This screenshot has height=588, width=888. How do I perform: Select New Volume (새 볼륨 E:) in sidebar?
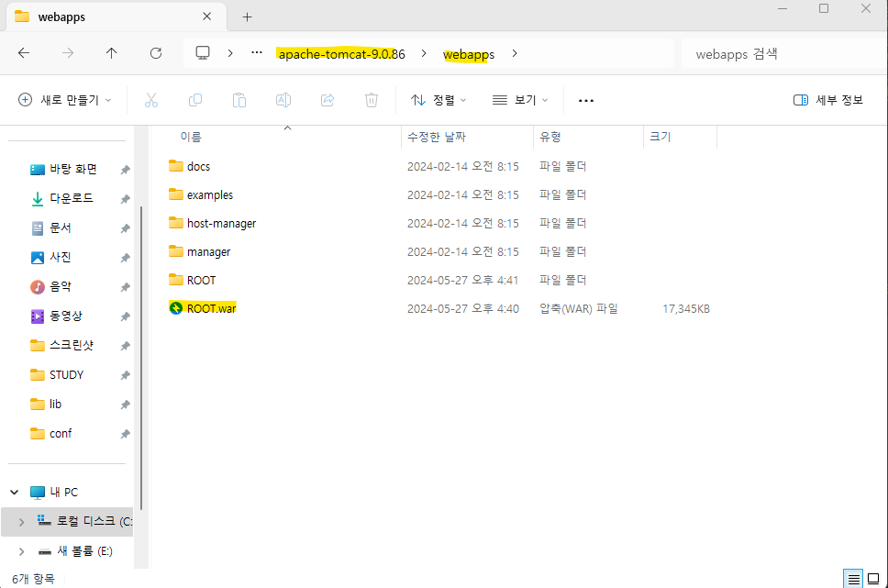85,550
